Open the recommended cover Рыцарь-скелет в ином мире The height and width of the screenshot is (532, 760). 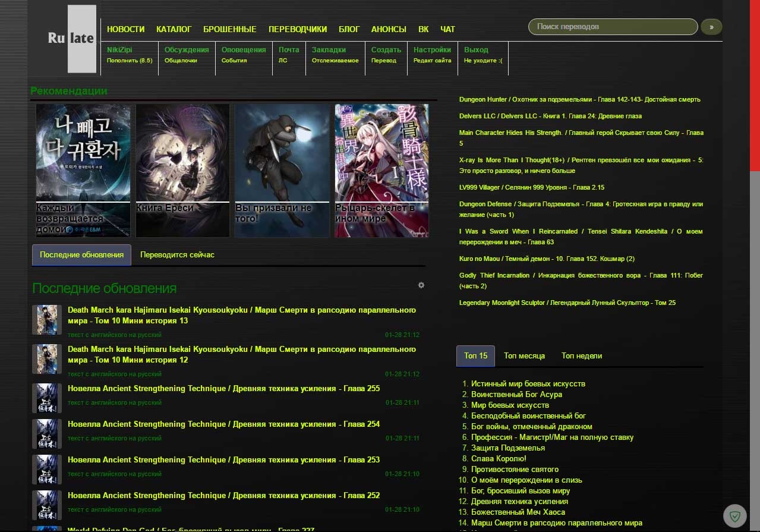pos(381,171)
